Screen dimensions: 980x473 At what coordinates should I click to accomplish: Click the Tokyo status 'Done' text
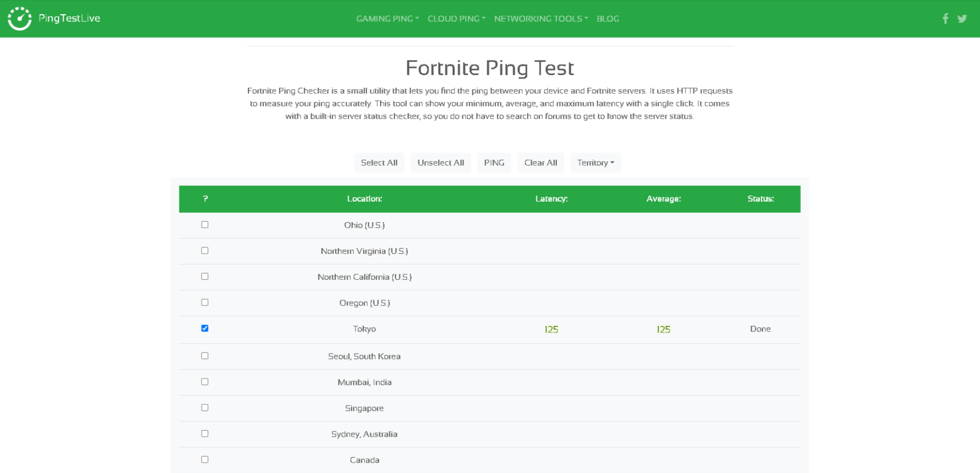pyautogui.click(x=761, y=329)
